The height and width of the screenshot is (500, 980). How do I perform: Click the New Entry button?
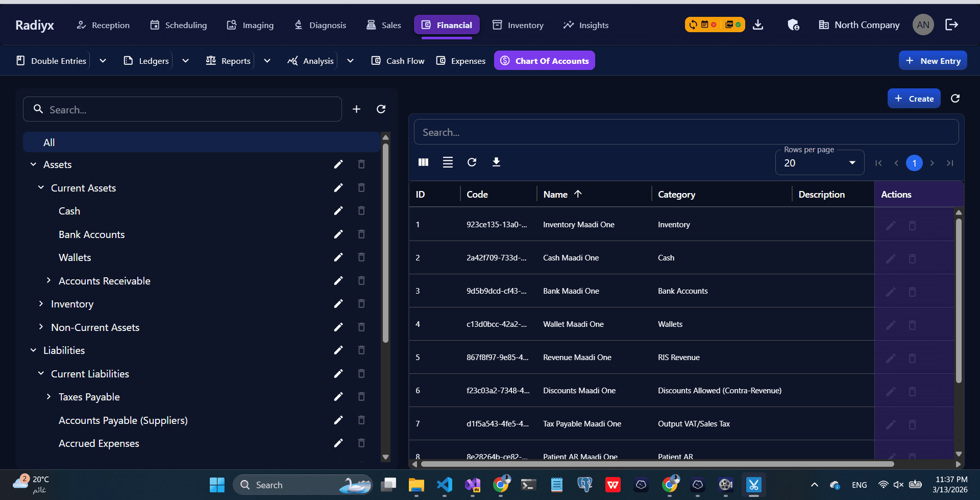933,61
